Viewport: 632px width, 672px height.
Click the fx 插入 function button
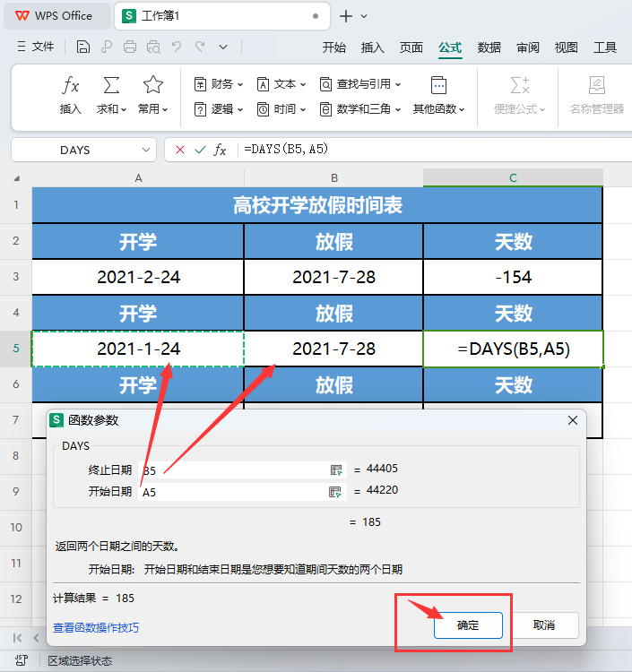pos(70,95)
